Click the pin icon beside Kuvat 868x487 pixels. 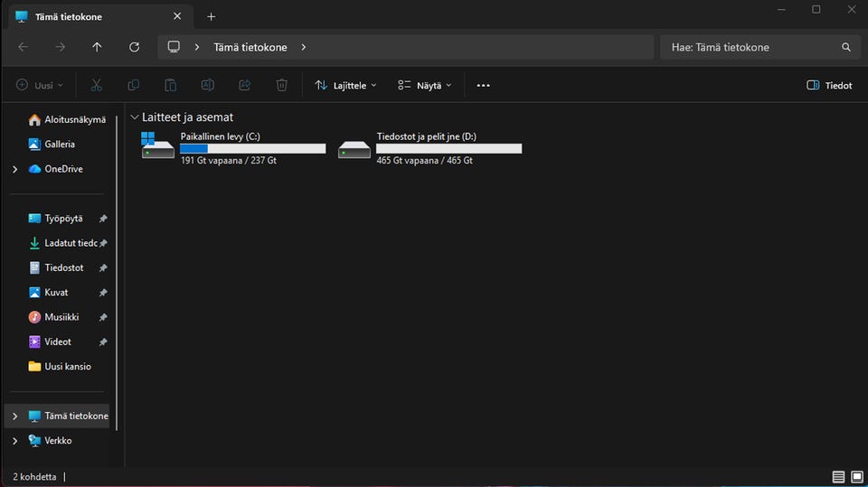pyautogui.click(x=103, y=293)
